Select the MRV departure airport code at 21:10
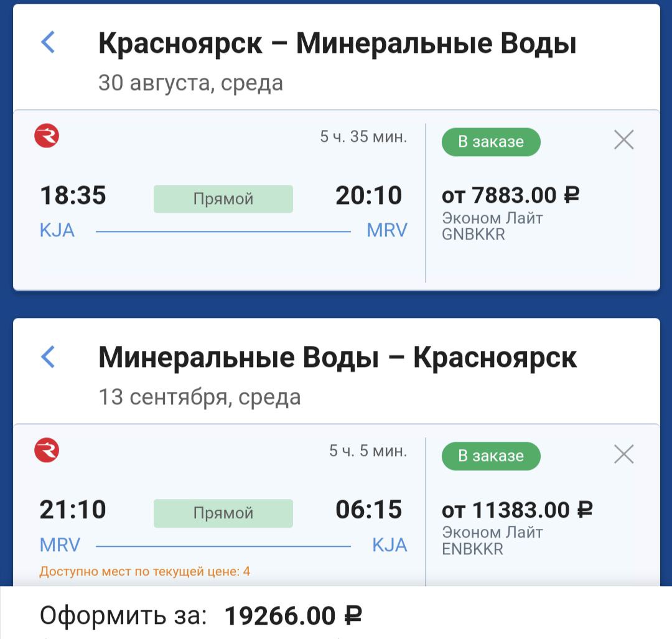This screenshot has width=672, height=639. click(x=60, y=546)
